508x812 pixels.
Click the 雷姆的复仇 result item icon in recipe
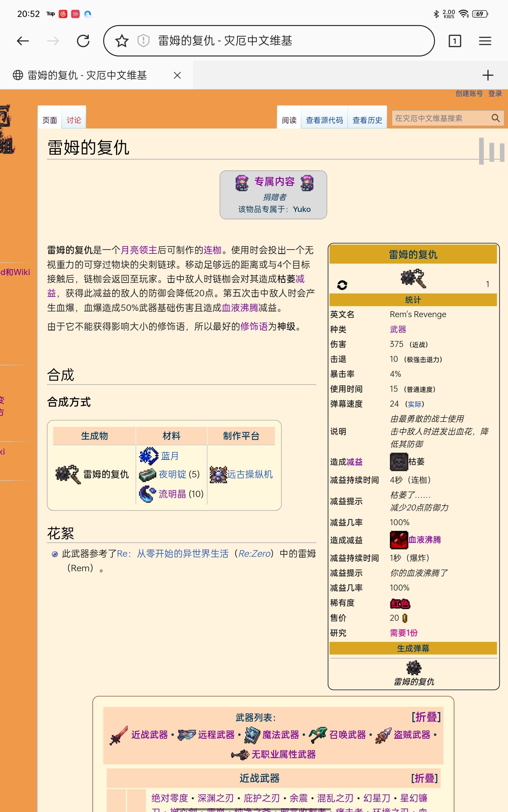[x=68, y=474]
